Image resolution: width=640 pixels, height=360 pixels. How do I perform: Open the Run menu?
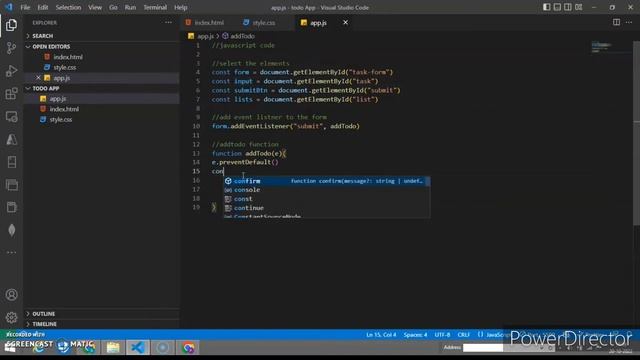click(130, 7)
